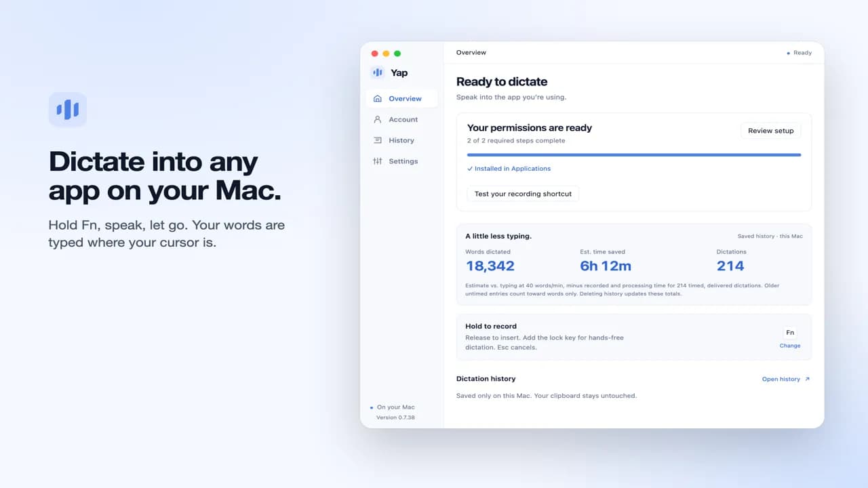Viewport: 868px width, 488px height.
Task: Click the Change link under the Fn key
Action: click(790, 346)
